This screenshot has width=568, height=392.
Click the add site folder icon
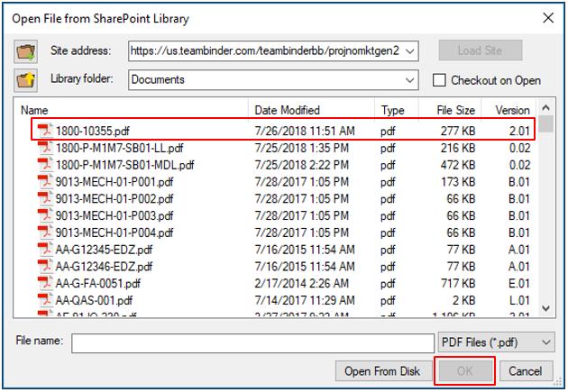point(26,51)
